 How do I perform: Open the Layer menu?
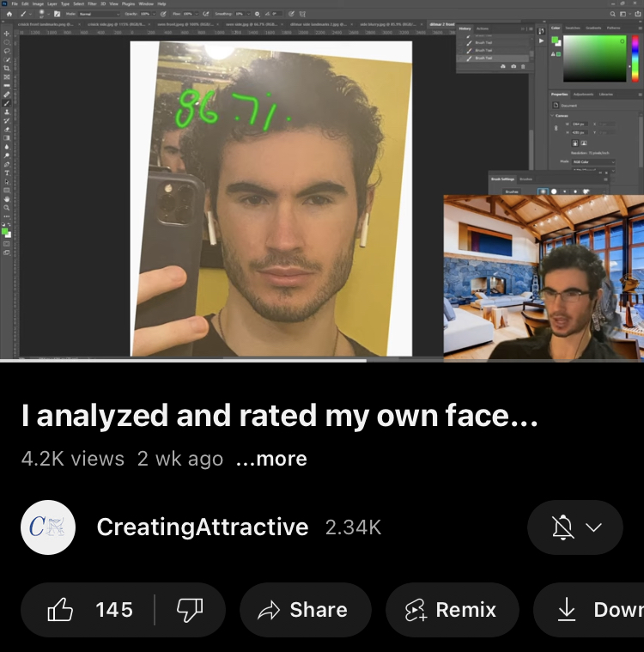click(52, 3)
